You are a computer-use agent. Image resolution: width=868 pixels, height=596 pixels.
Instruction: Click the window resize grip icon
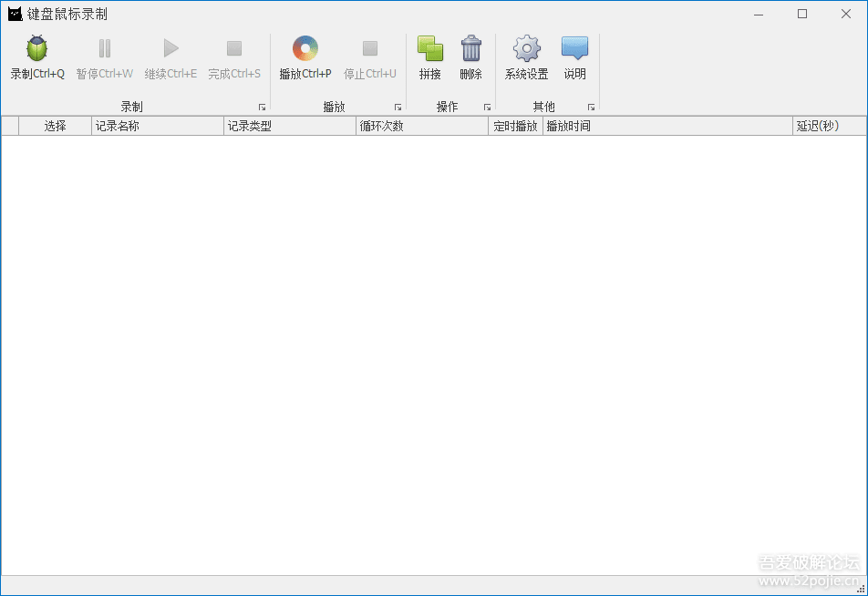click(x=862, y=590)
